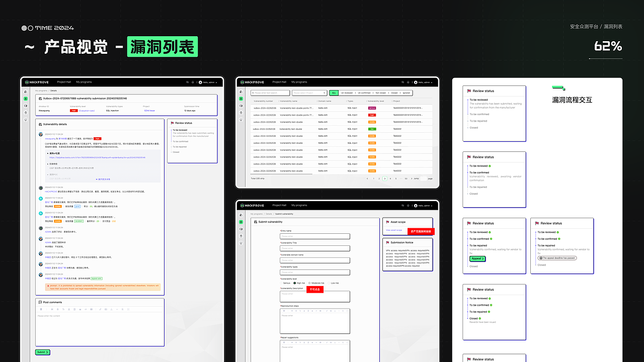The height and width of the screenshot is (362, 644).
Task: Click the admin avatar in the details window
Action: (x=200, y=82)
